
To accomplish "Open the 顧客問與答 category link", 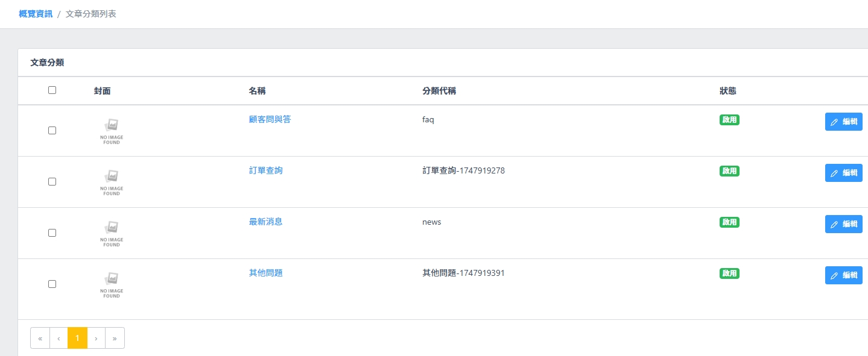I will (270, 119).
